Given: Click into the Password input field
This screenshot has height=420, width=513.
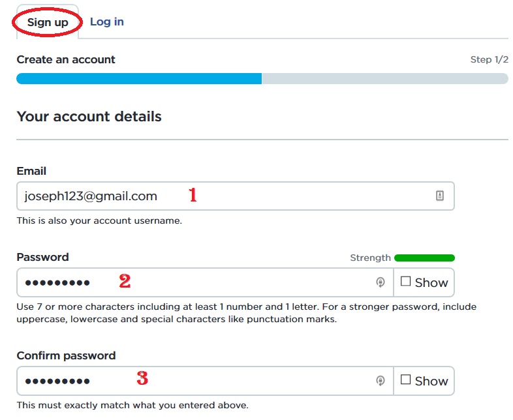Looking at the screenshot, I should [196, 282].
